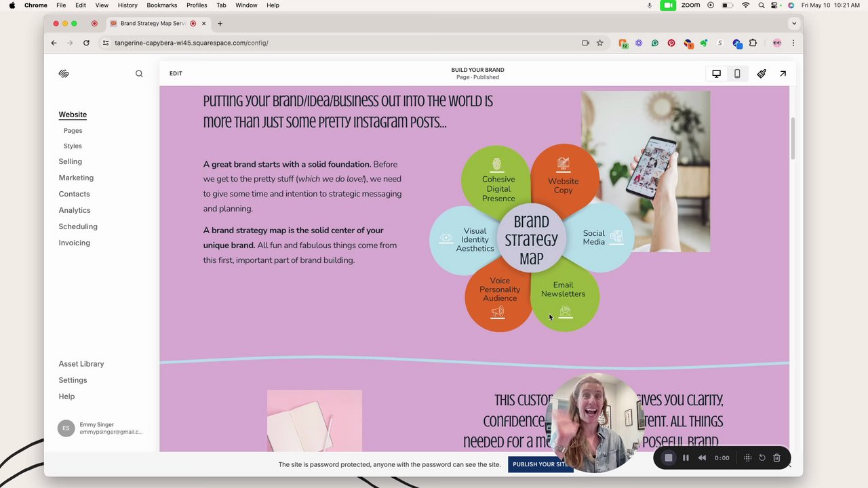Open Contacts section
This screenshot has width=868, height=488.
[74, 194]
